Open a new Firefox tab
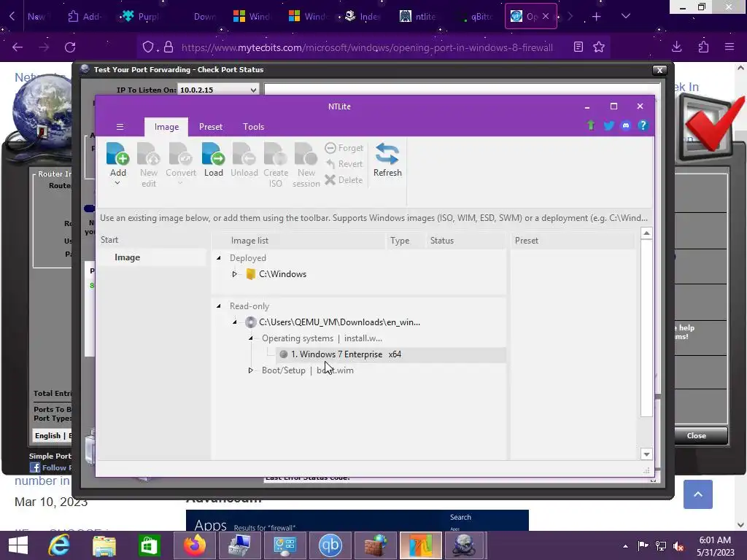The width and height of the screenshot is (747, 560). click(597, 17)
